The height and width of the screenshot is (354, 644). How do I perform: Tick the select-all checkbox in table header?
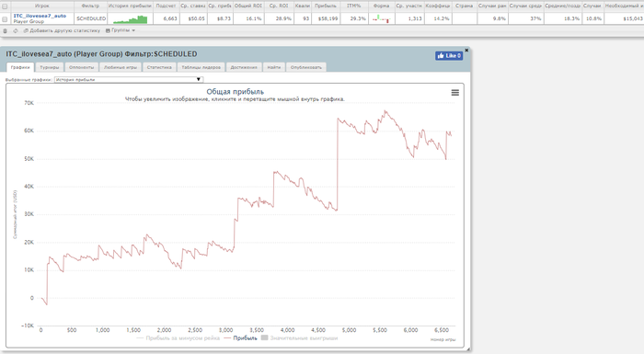click(x=5, y=6)
